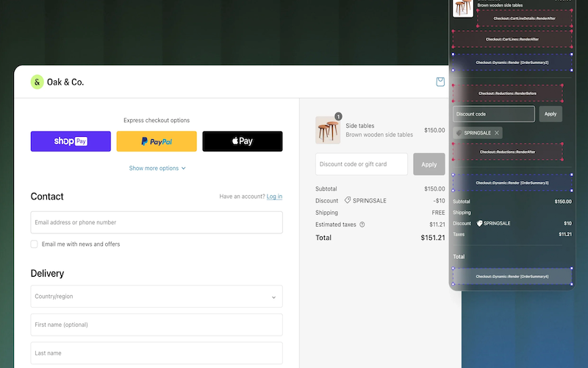Click the Estimated taxes help icon

tap(362, 224)
